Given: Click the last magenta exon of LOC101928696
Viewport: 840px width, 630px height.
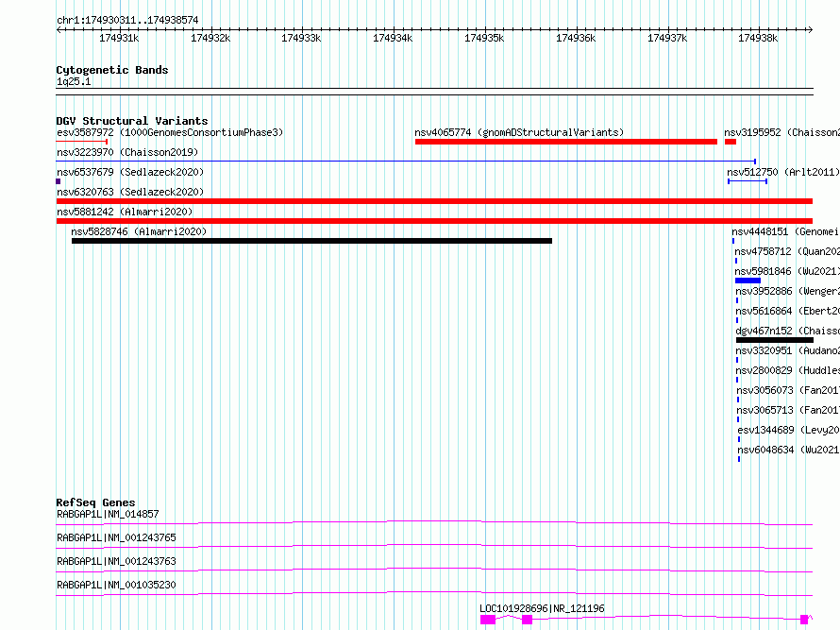Looking at the screenshot, I should click(804, 620).
